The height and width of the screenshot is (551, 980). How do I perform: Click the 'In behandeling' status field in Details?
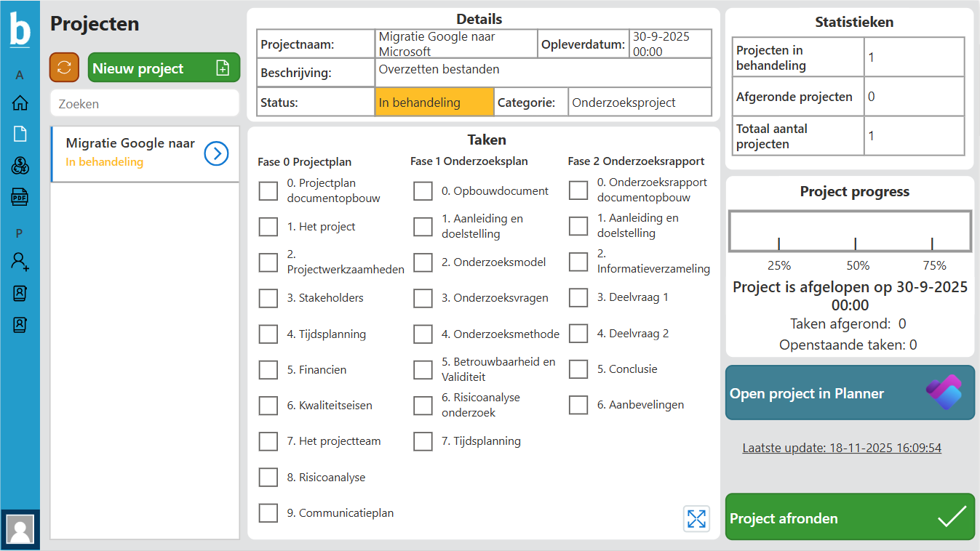click(x=434, y=102)
